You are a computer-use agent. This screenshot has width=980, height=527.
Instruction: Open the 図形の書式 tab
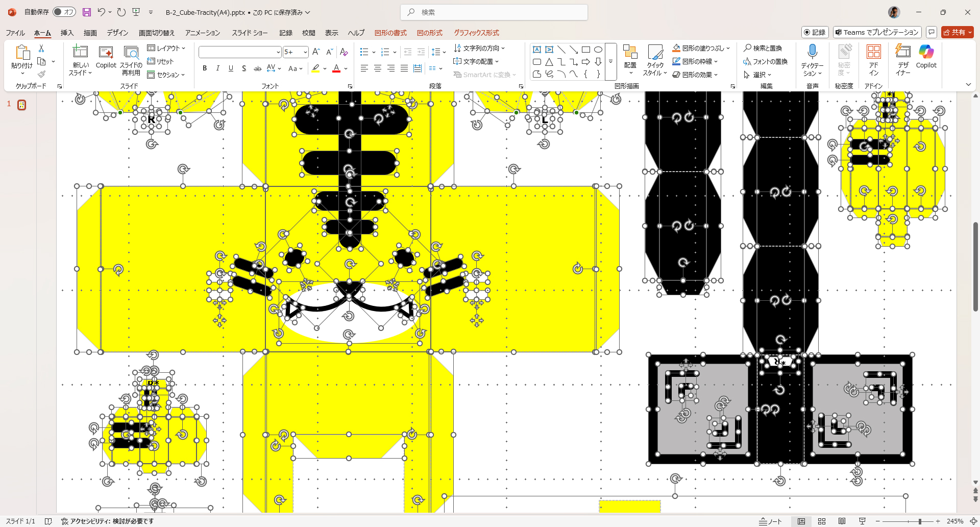tap(390, 33)
